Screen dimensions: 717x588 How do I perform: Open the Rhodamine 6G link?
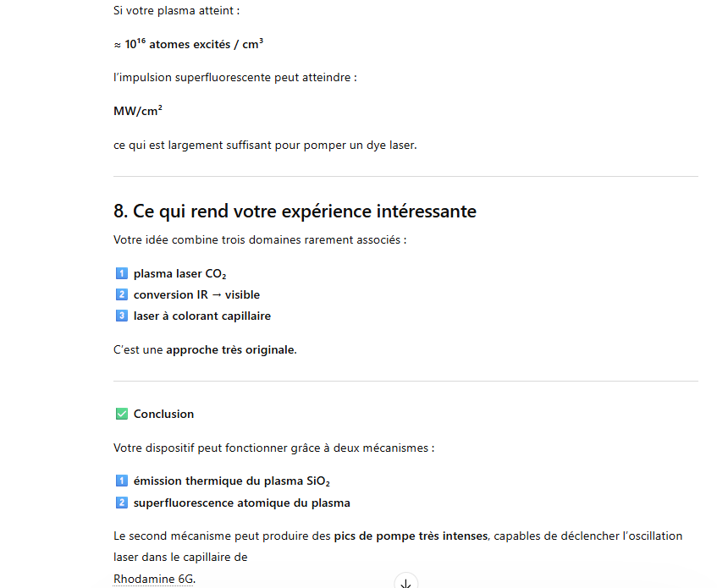pos(153,579)
